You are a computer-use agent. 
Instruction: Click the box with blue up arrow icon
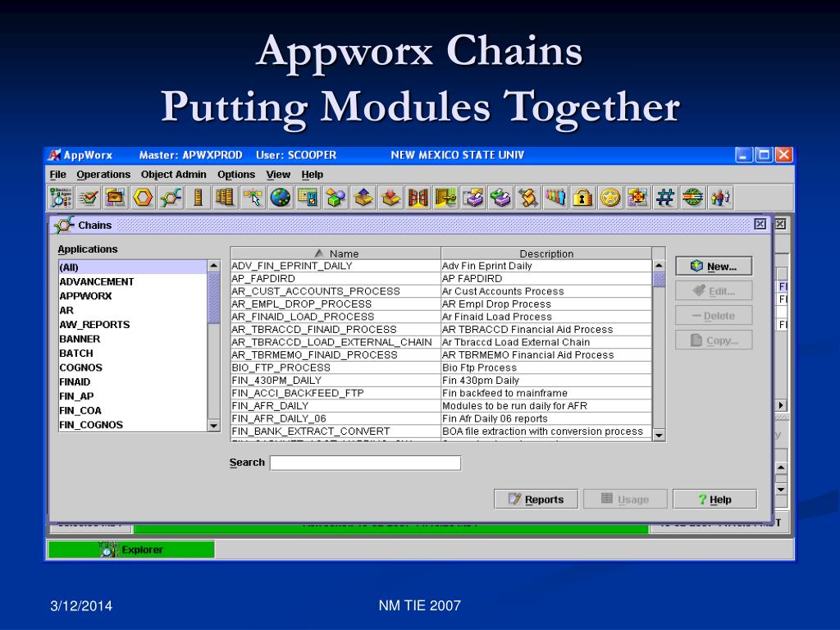pos(363,198)
